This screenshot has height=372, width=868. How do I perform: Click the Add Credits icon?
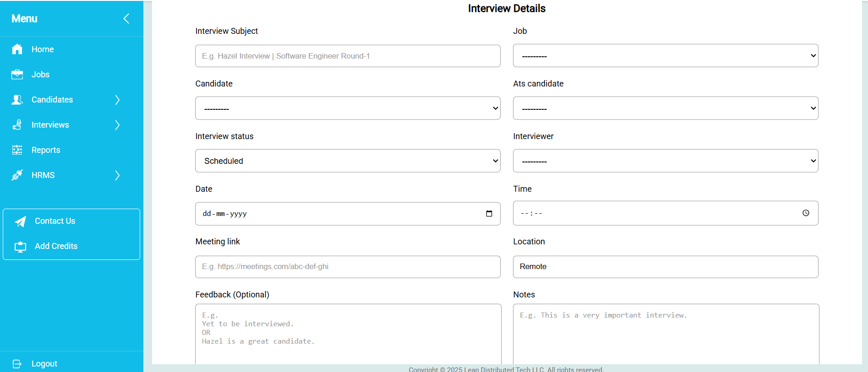click(21, 247)
